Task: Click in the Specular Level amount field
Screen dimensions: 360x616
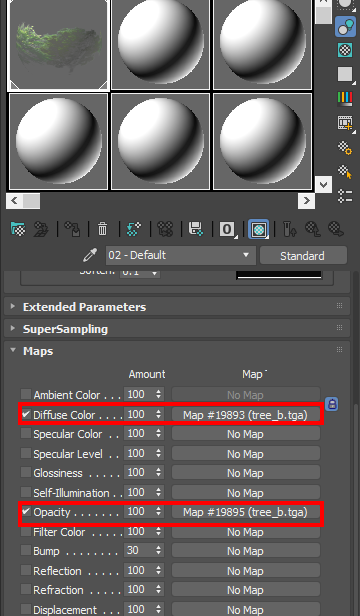Action: point(139,453)
